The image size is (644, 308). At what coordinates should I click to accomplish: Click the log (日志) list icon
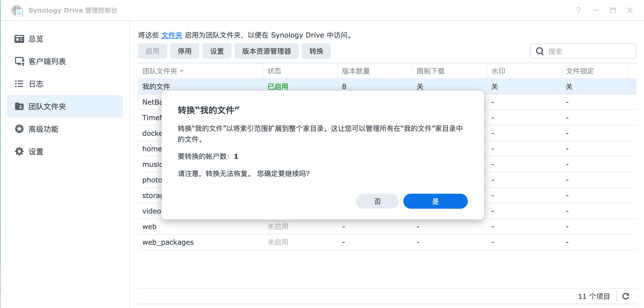point(19,84)
